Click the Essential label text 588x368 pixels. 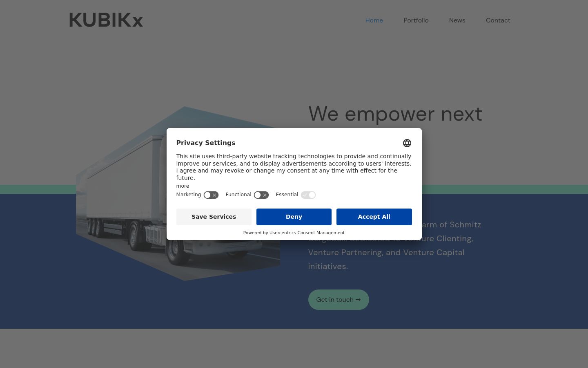point(287,195)
